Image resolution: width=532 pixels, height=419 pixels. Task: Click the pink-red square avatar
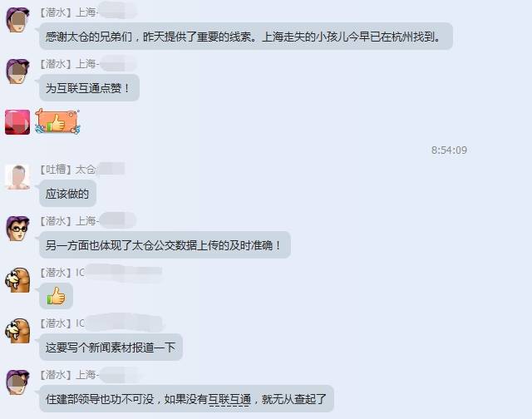click(x=17, y=122)
